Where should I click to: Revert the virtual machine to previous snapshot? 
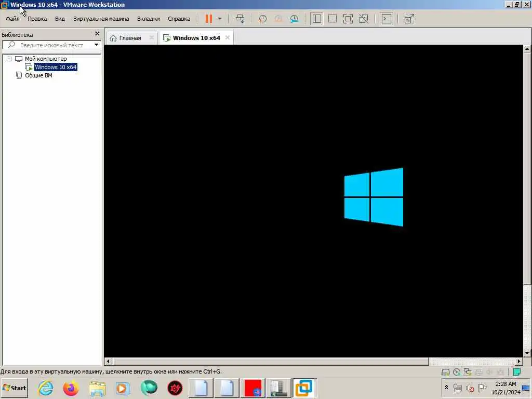pyautogui.click(x=278, y=19)
